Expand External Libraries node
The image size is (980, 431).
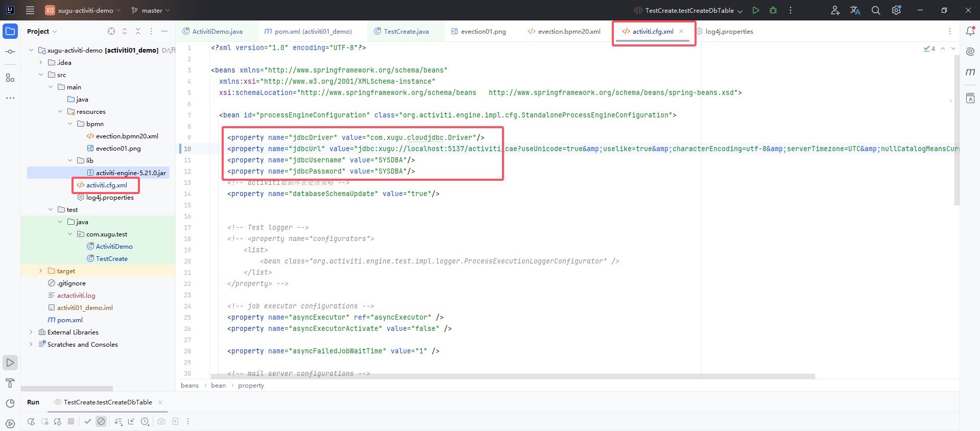[x=31, y=332]
